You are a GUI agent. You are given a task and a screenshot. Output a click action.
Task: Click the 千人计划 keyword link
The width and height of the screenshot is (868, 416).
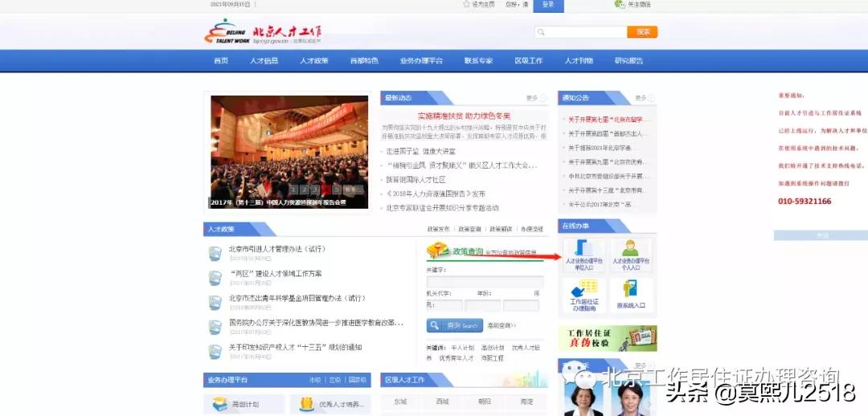[463, 348]
